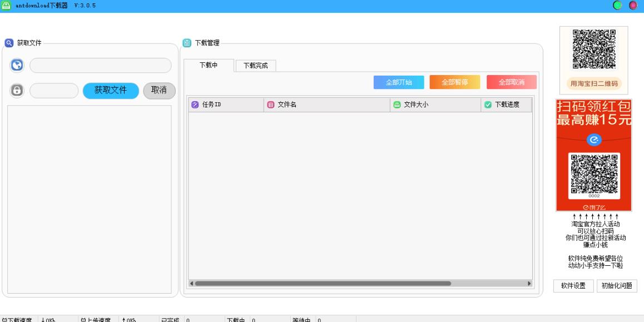Click the text 动动小手支持一下啦

pyautogui.click(x=596, y=266)
